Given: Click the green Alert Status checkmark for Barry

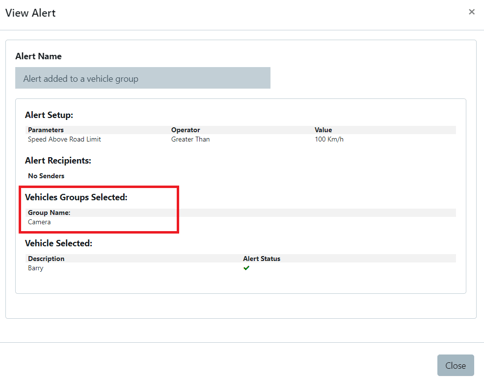Looking at the screenshot, I should pos(246,268).
